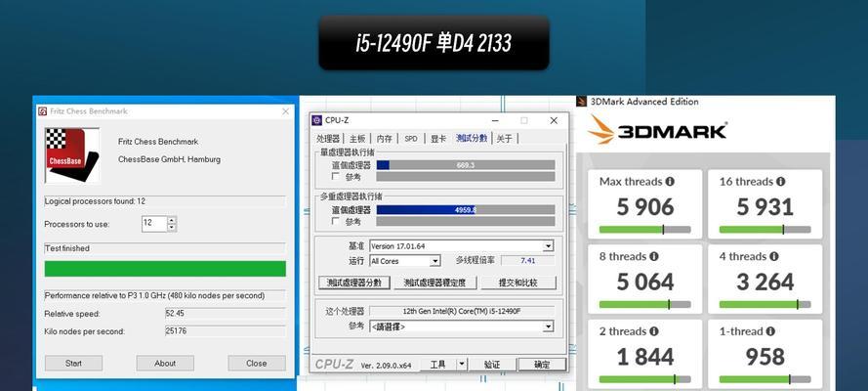Click the 測試處理器分數 button
This screenshot has height=391, width=868.
(354, 282)
